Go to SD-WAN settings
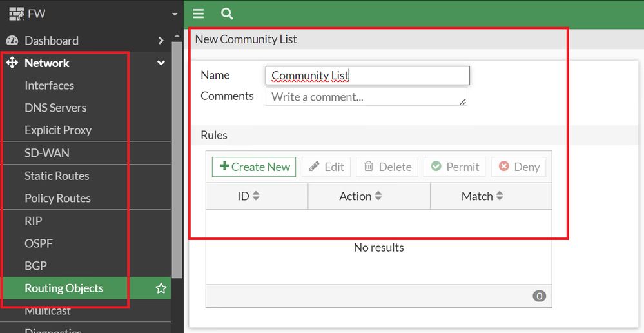 (x=46, y=153)
